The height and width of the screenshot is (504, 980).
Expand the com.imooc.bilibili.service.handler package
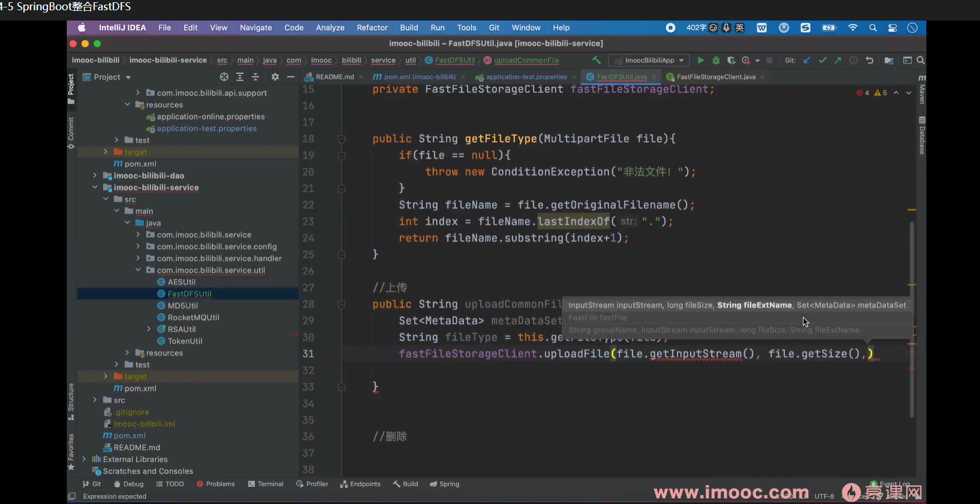tap(138, 258)
